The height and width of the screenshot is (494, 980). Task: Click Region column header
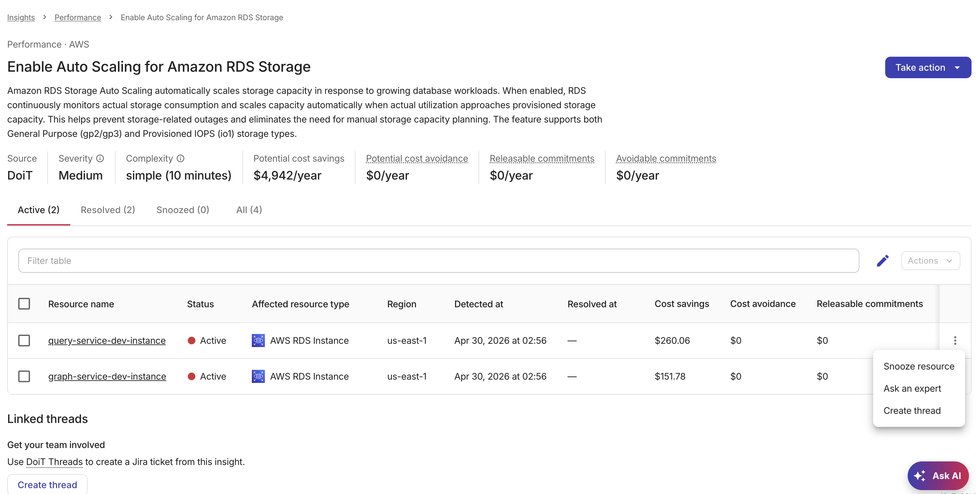click(402, 304)
